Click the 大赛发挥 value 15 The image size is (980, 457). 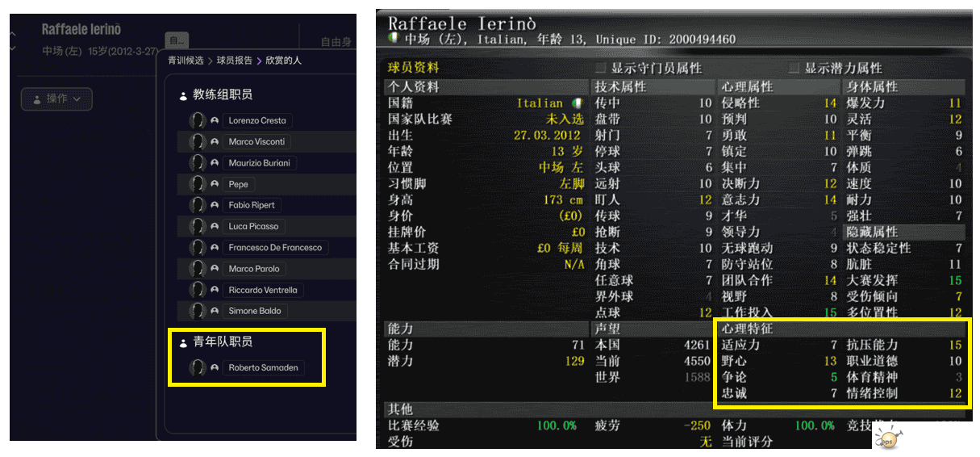[x=955, y=281]
